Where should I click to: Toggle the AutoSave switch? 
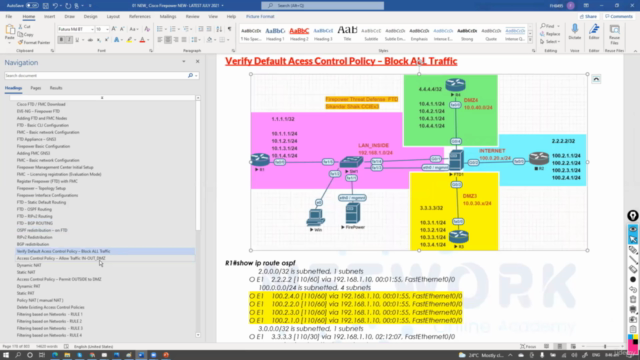pos(32,6)
